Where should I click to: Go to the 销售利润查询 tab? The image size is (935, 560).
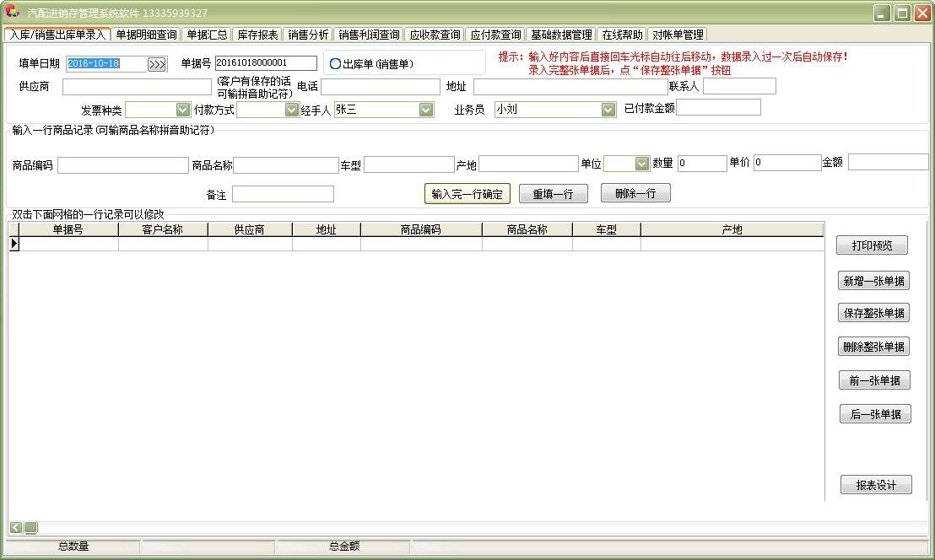coord(369,35)
